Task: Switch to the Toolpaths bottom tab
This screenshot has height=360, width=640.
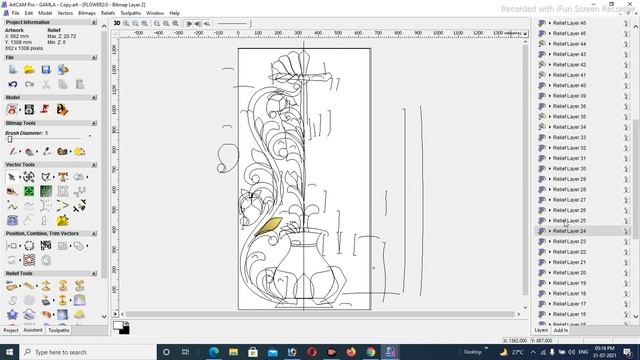Action: pyautogui.click(x=58, y=330)
